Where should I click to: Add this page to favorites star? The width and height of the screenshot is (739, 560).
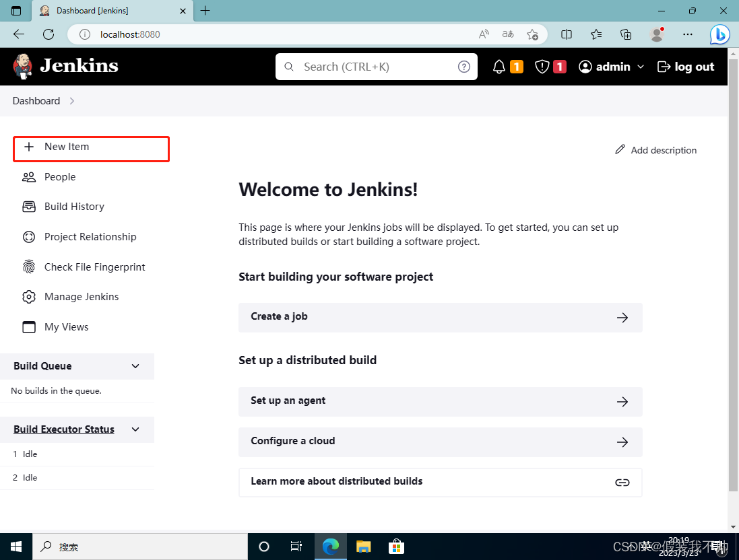pyautogui.click(x=533, y=34)
